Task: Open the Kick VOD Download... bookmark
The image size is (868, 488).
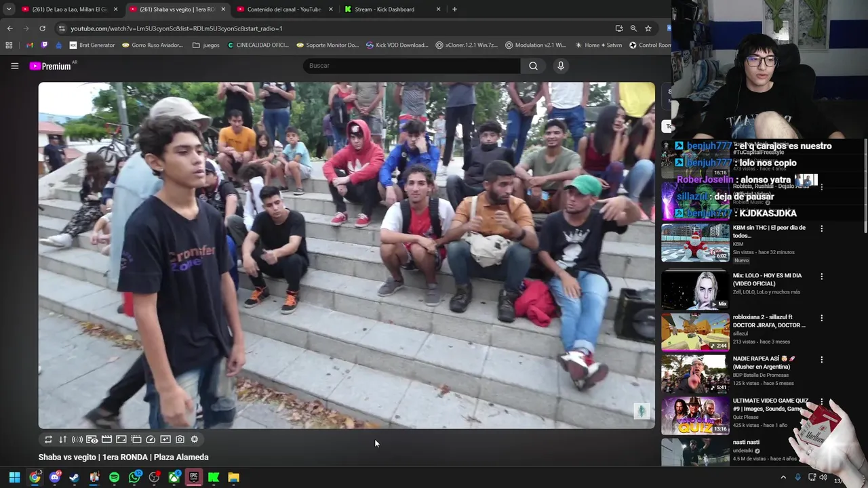Action: click(397, 45)
